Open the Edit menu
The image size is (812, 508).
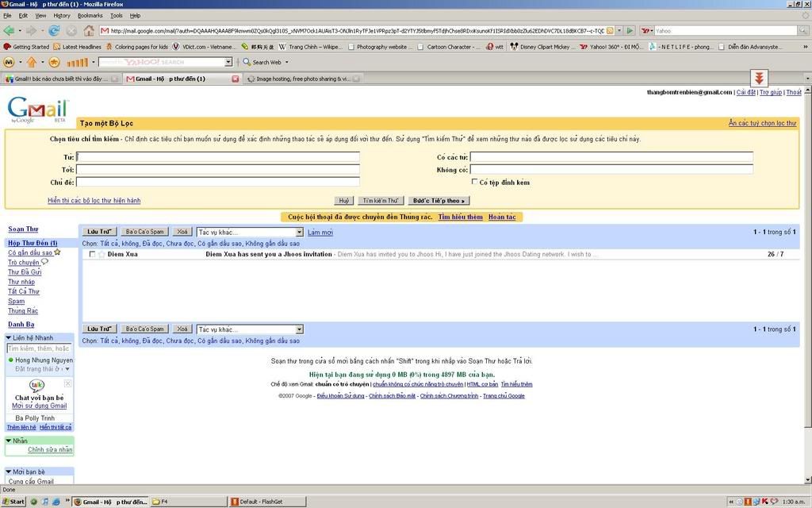[x=23, y=16]
